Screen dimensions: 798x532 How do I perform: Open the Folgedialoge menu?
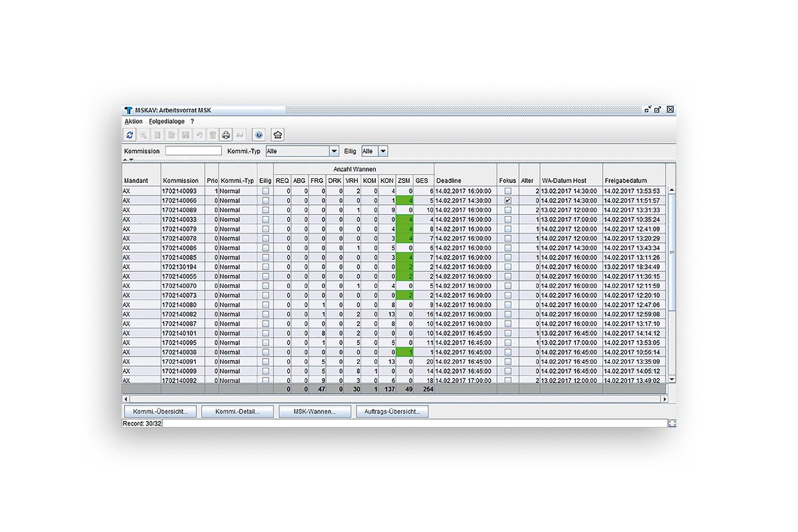pyautogui.click(x=167, y=122)
